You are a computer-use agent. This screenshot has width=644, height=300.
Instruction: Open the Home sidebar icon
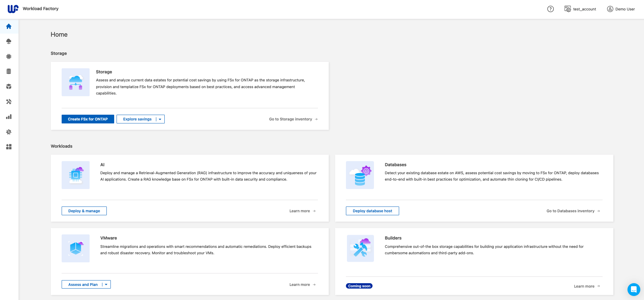pyautogui.click(x=9, y=26)
